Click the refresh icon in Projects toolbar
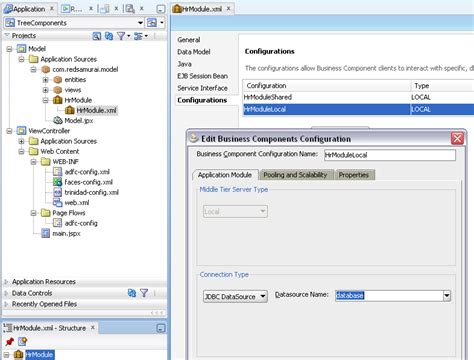This screenshot has width=474, height=360. 109,36
